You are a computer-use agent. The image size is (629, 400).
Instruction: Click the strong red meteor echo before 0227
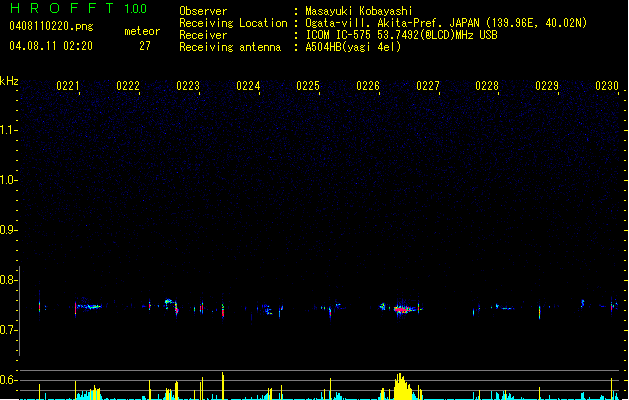tap(401, 309)
